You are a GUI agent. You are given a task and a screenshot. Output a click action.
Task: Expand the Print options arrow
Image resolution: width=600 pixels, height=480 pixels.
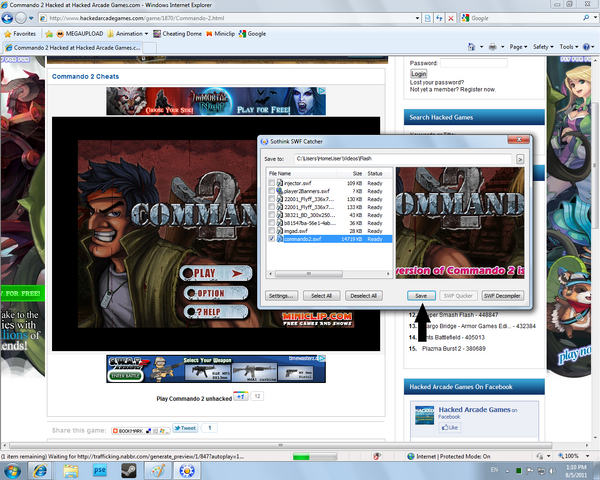click(x=502, y=47)
